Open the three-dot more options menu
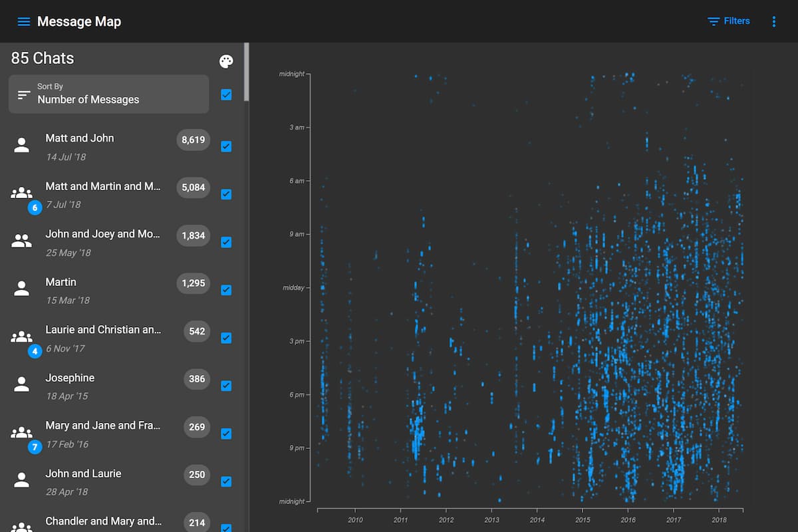 click(773, 21)
